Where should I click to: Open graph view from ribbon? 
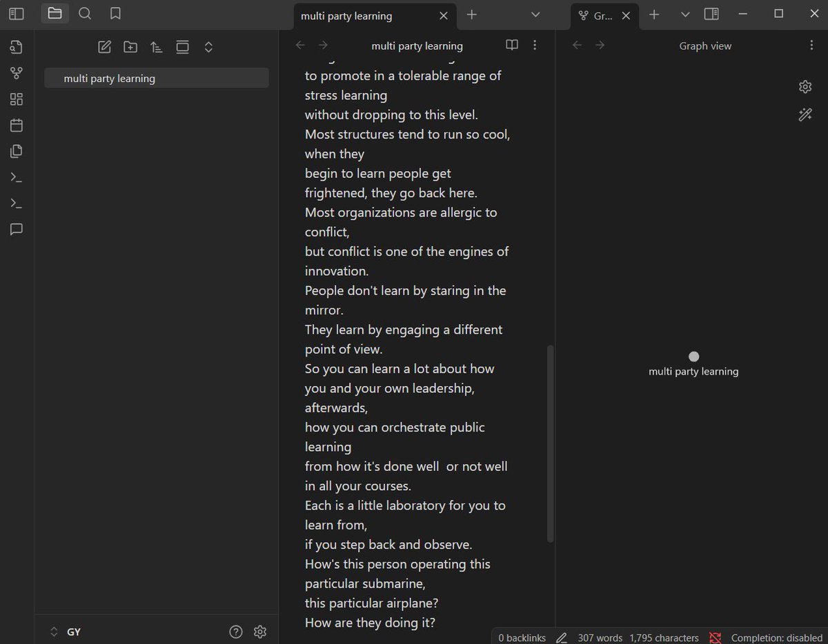pyautogui.click(x=17, y=73)
